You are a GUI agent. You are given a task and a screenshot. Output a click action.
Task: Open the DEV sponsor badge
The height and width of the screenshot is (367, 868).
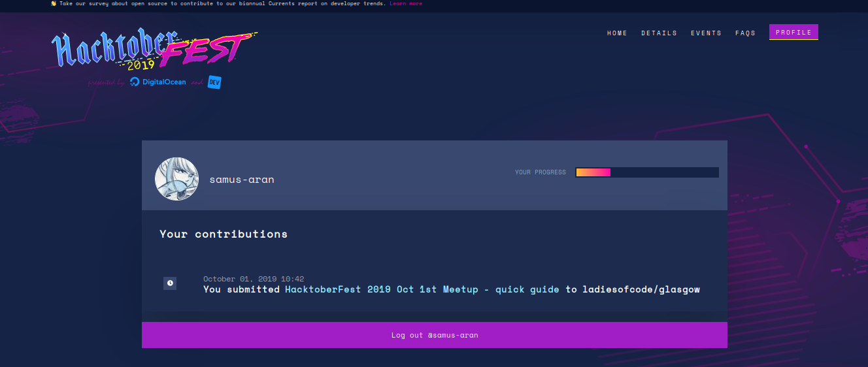(214, 82)
